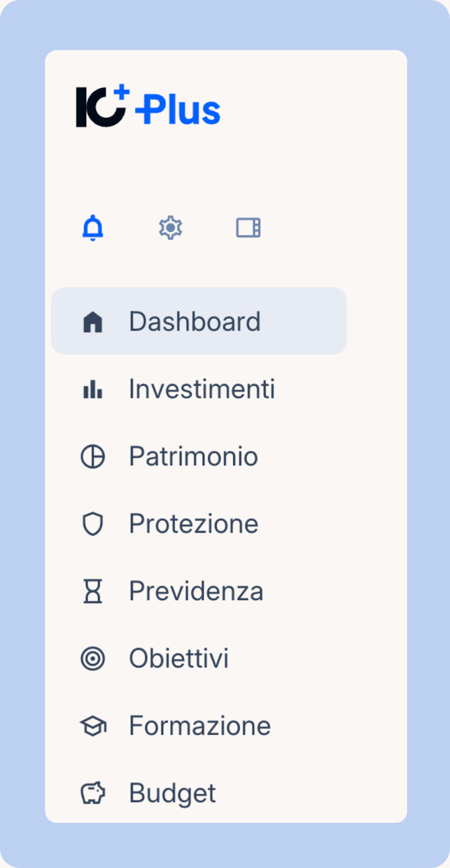The image size is (450, 868).
Task: Go to the Budget page
Action: point(172,793)
